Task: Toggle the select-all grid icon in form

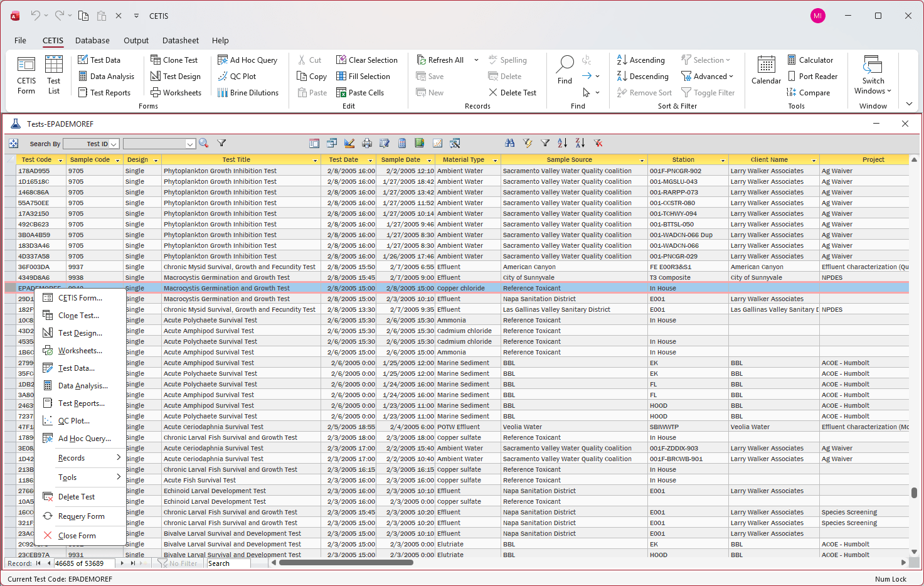Action: (x=14, y=144)
